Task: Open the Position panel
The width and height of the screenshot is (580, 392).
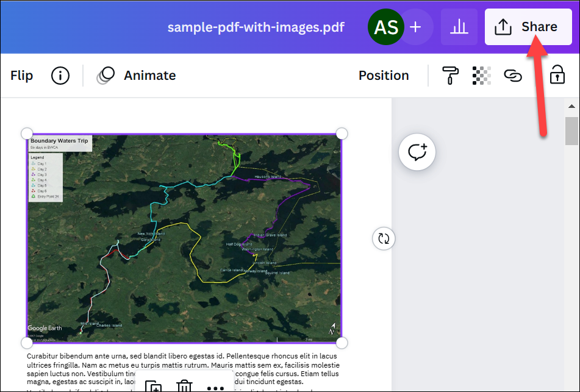Action: 384,75
